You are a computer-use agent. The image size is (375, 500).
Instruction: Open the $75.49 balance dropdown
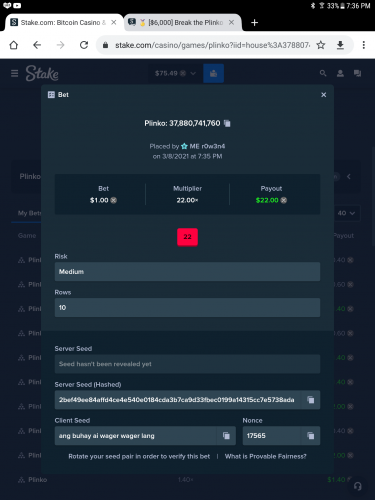(x=175, y=73)
